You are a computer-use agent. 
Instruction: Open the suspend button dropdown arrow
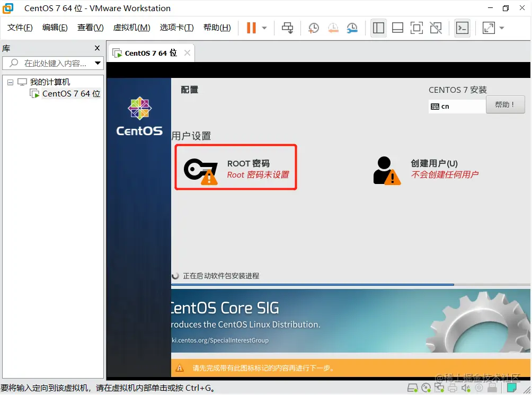[263, 28]
